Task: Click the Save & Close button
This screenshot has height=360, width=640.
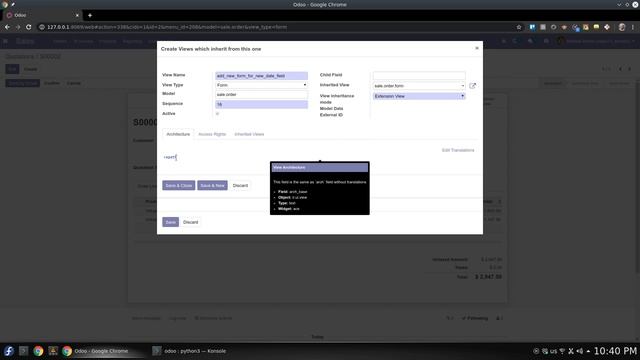Action: (x=178, y=185)
